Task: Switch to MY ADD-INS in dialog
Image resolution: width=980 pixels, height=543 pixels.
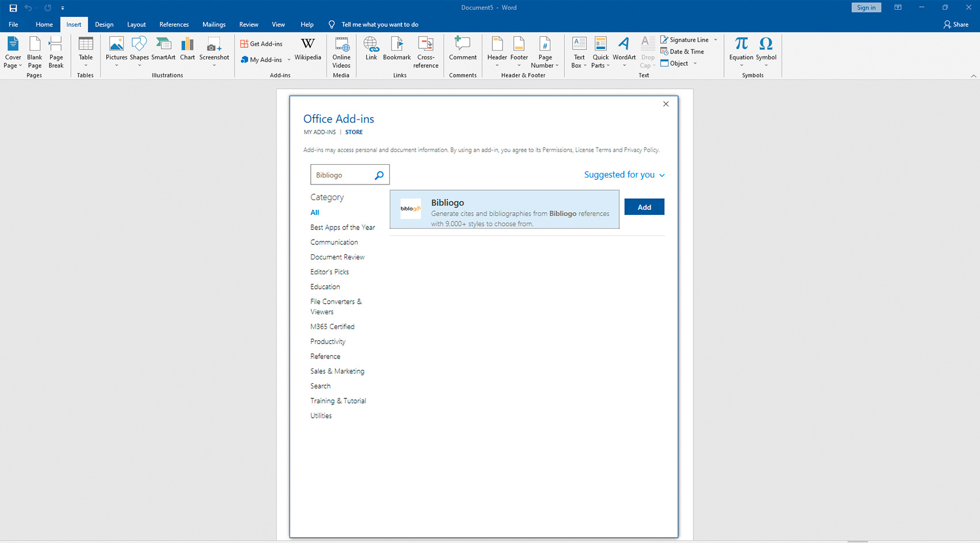Action: [x=319, y=133]
